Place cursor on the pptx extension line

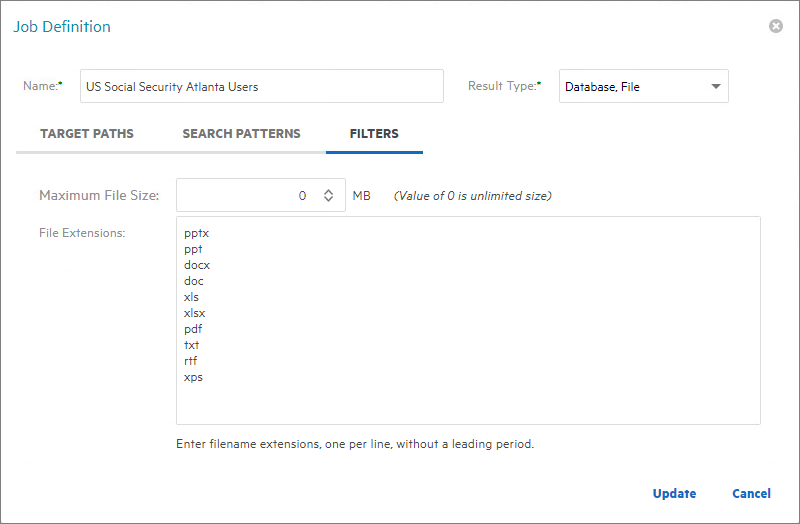[x=197, y=233]
